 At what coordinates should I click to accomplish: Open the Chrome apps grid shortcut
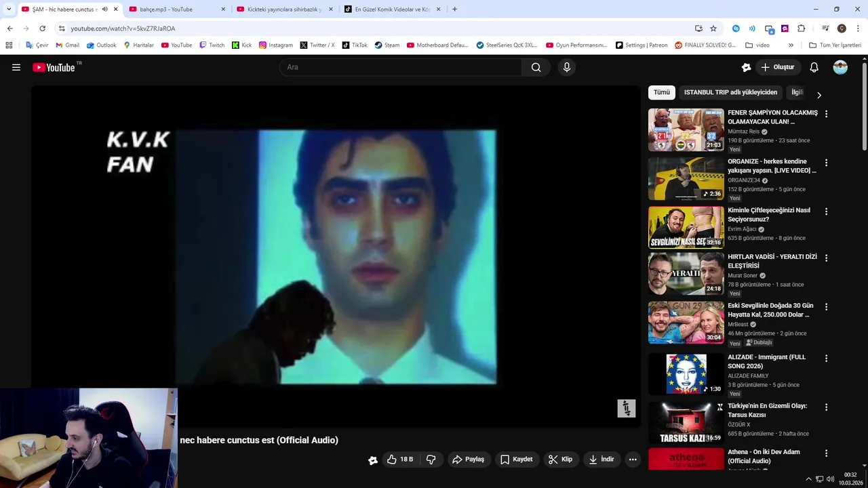click(9, 45)
